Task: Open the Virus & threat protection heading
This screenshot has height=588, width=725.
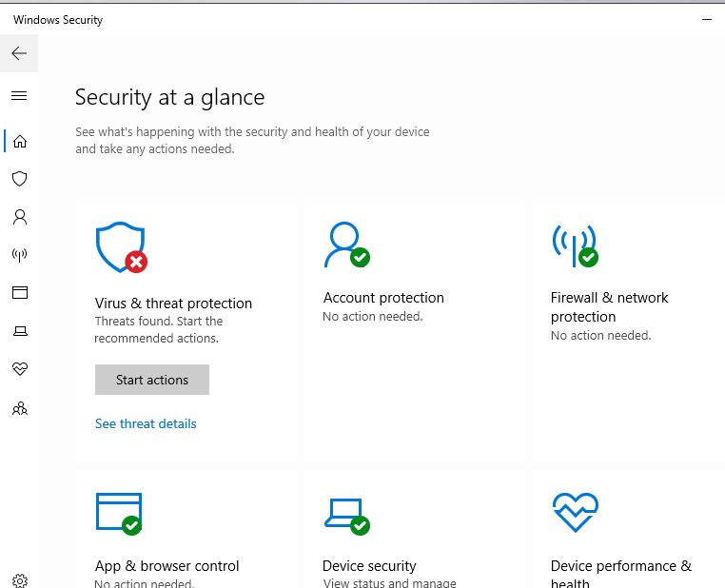Action: point(173,304)
